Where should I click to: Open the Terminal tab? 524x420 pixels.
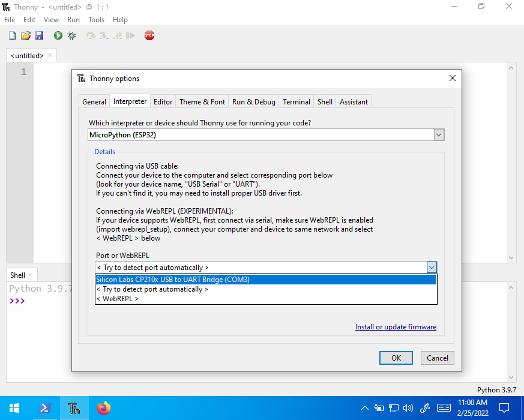click(297, 102)
